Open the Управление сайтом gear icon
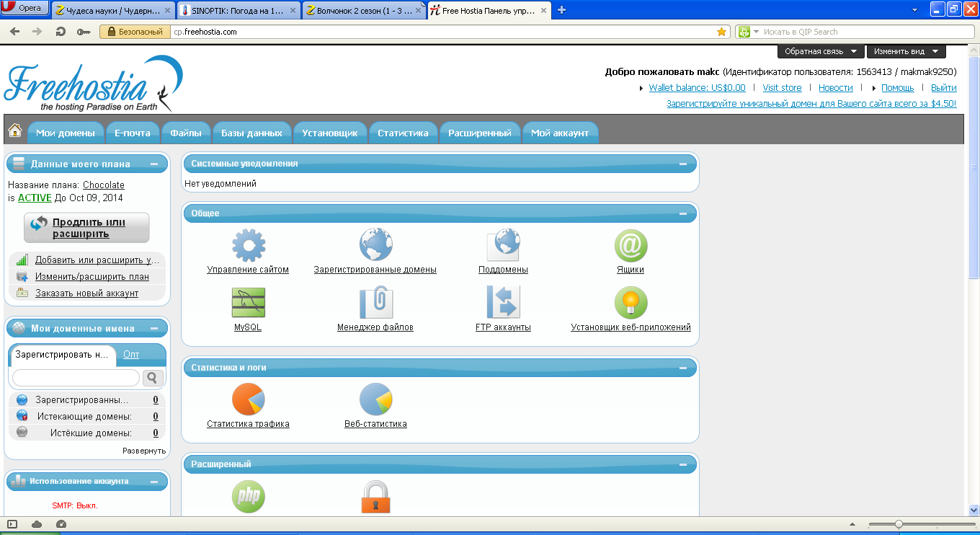The image size is (980, 535). pyautogui.click(x=249, y=245)
